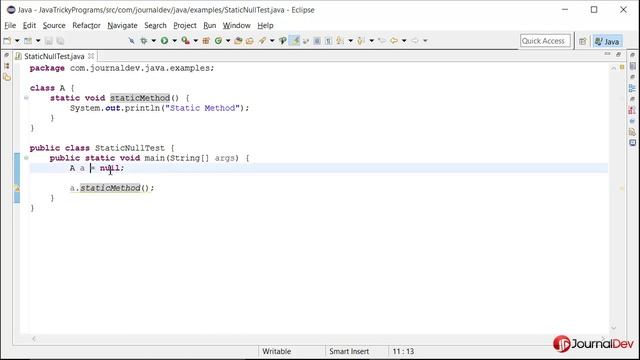
Task: Restore the minimized left view stack
Action: [x=6, y=56]
